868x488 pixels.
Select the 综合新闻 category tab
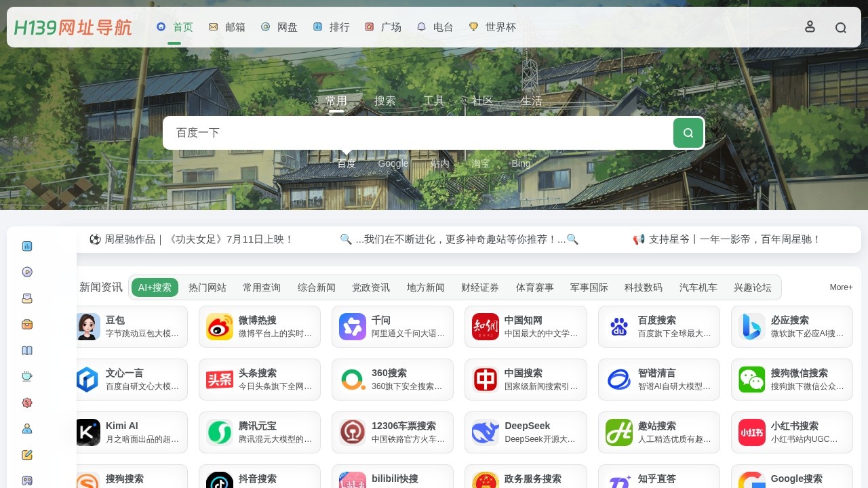tap(317, 287)
